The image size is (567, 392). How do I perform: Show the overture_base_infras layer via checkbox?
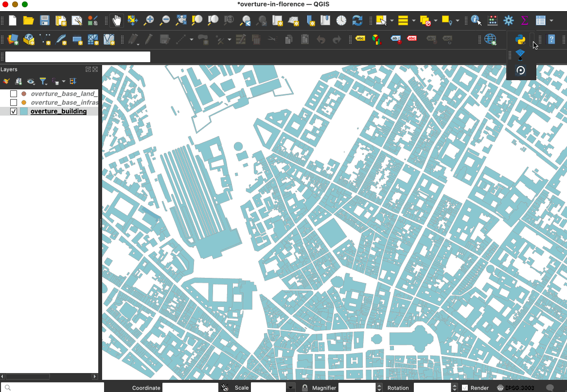14,102
